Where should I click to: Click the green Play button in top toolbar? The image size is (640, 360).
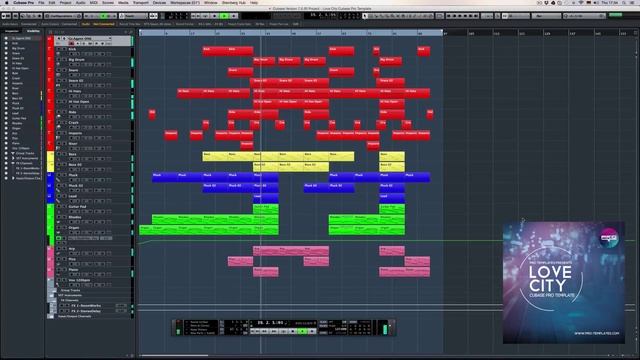pos(224,16)
